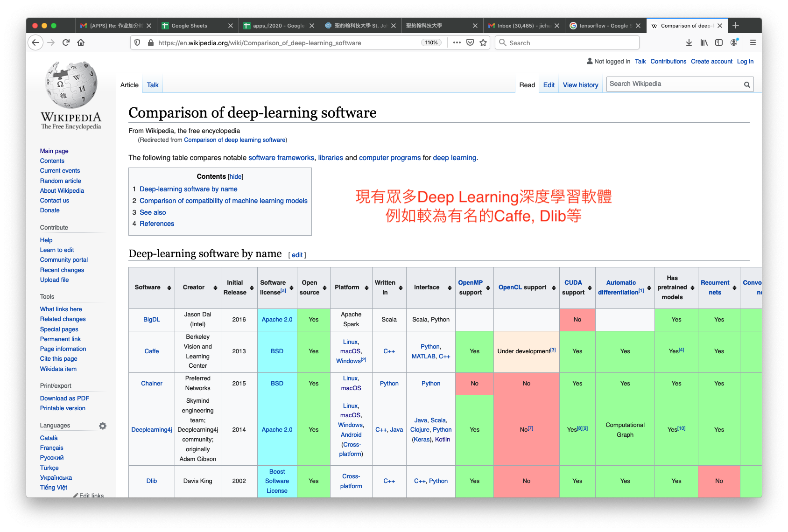788x532 pixels.
Task: Open the Automatic differentiation header link
Action: click(619, 287)
